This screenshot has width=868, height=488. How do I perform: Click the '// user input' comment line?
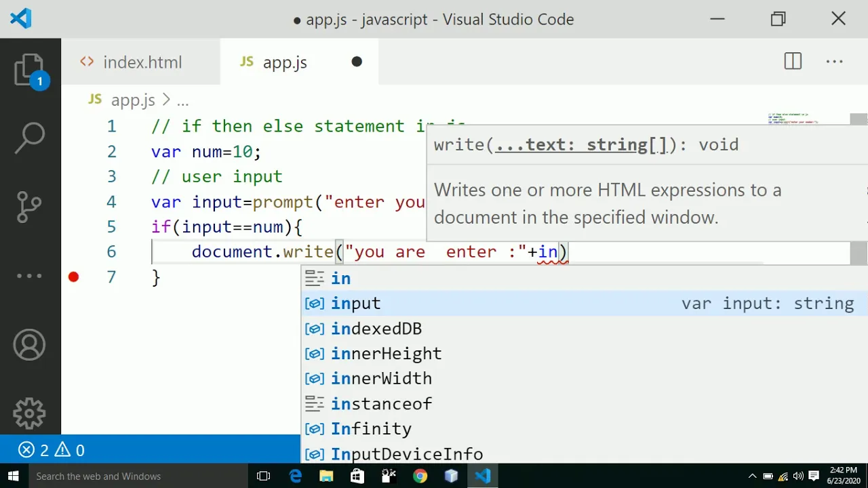click(216, 176)
